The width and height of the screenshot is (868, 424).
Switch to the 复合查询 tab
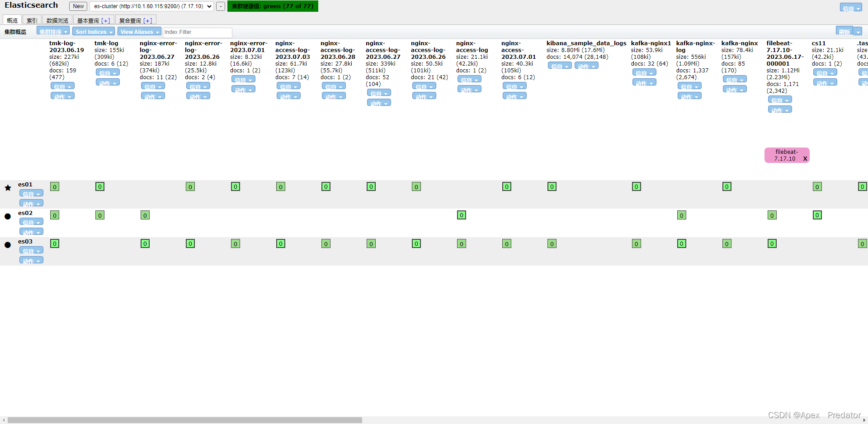pos(130,20)
